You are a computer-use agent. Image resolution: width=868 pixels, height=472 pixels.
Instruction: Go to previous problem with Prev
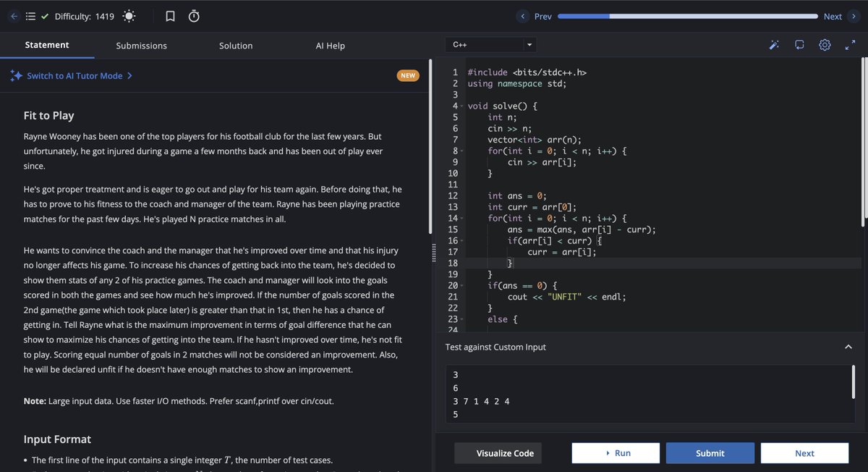pyautogui.click(x=536, y=16)
